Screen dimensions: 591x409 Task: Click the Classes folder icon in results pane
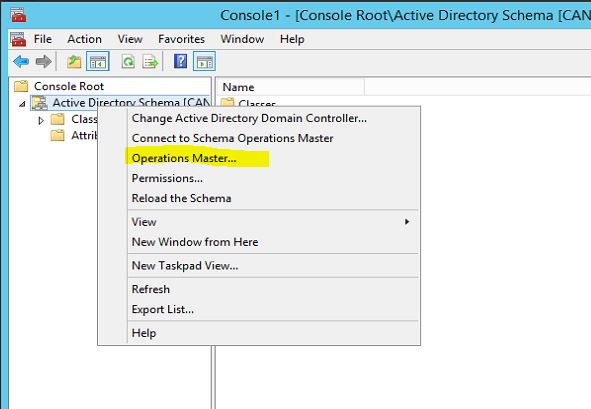(x=227, y=102)
